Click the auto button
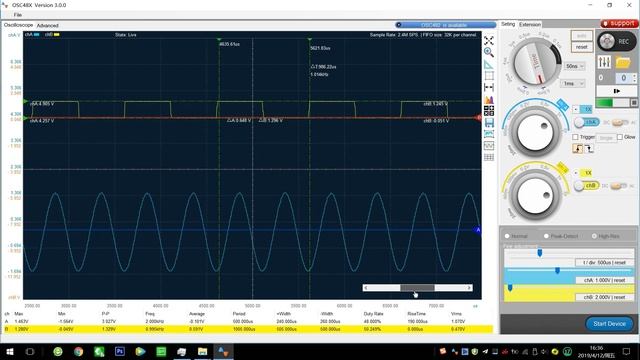Image resolution: width=640 pixels, height=360 pixels. pyautogui.click(x=581, y=36)
